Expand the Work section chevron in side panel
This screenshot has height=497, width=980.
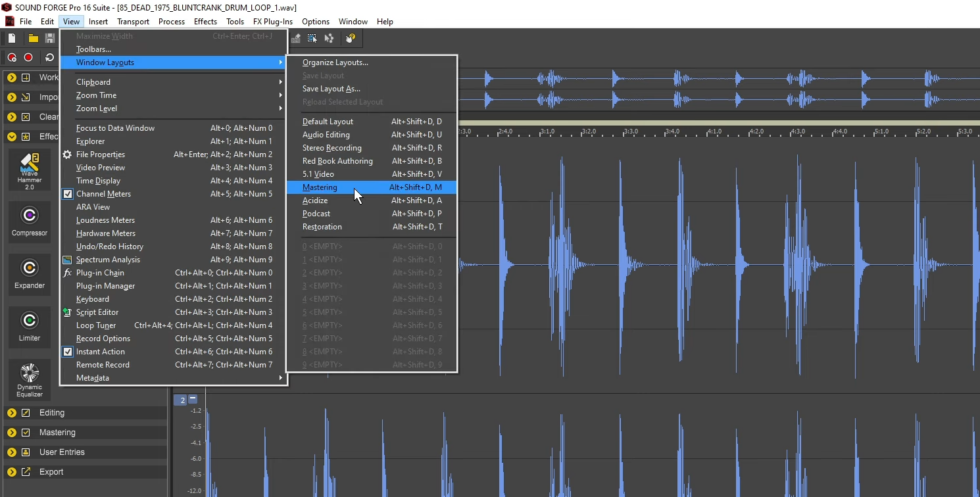click(x=12, y=78)
